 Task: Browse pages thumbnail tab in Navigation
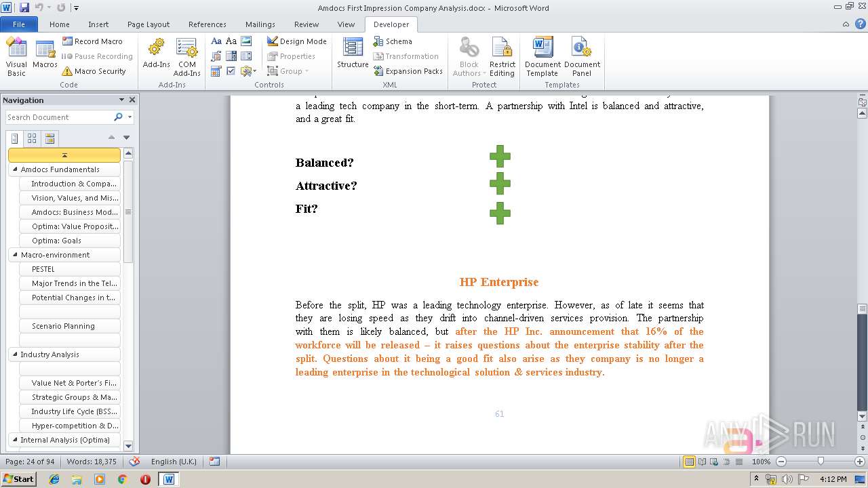click(x=32, y=138)
